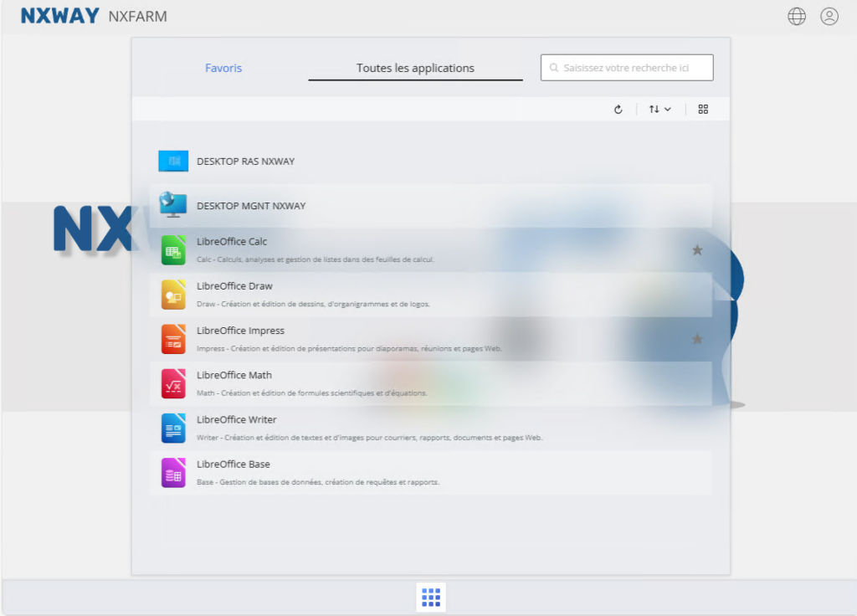857x616 pixels.
Task: Open the user account profile icon
Action: (829, 17)
